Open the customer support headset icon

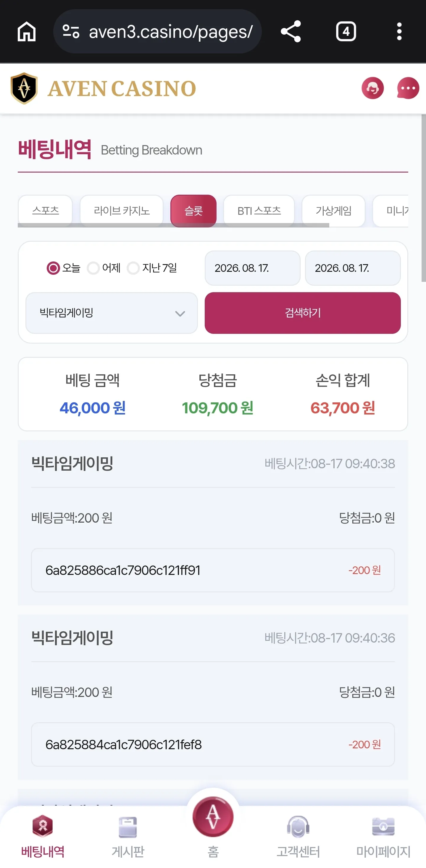373,88
